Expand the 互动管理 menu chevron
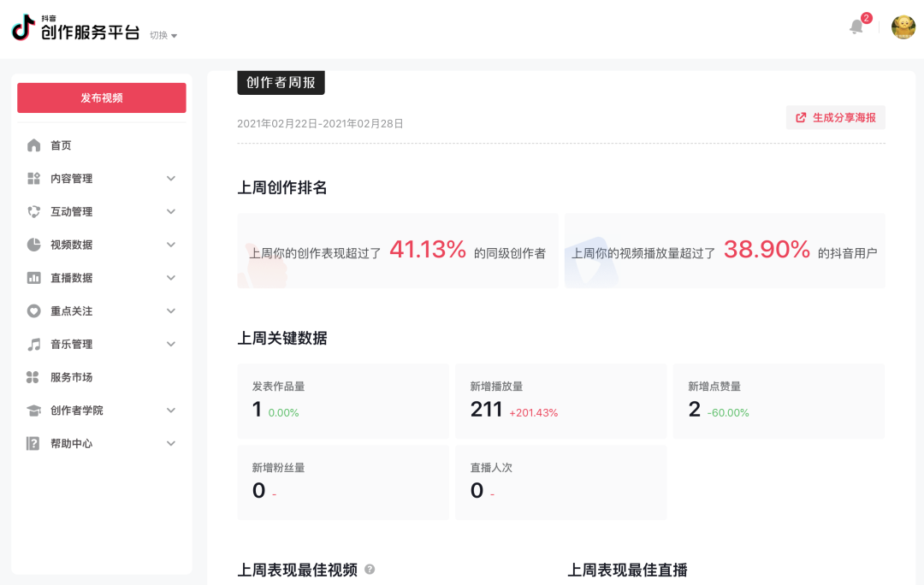This screenshot has width=924, height=585. pos(171,211)
